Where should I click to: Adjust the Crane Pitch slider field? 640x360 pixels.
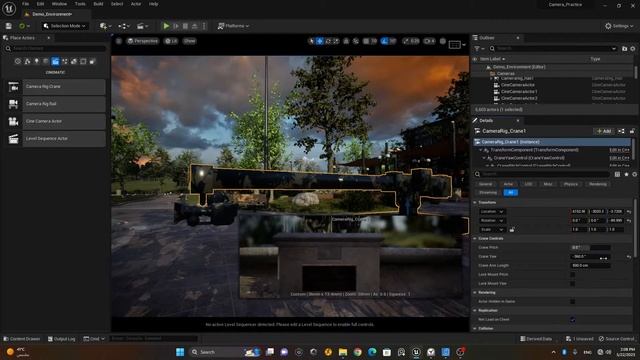(x=590, y=248)
